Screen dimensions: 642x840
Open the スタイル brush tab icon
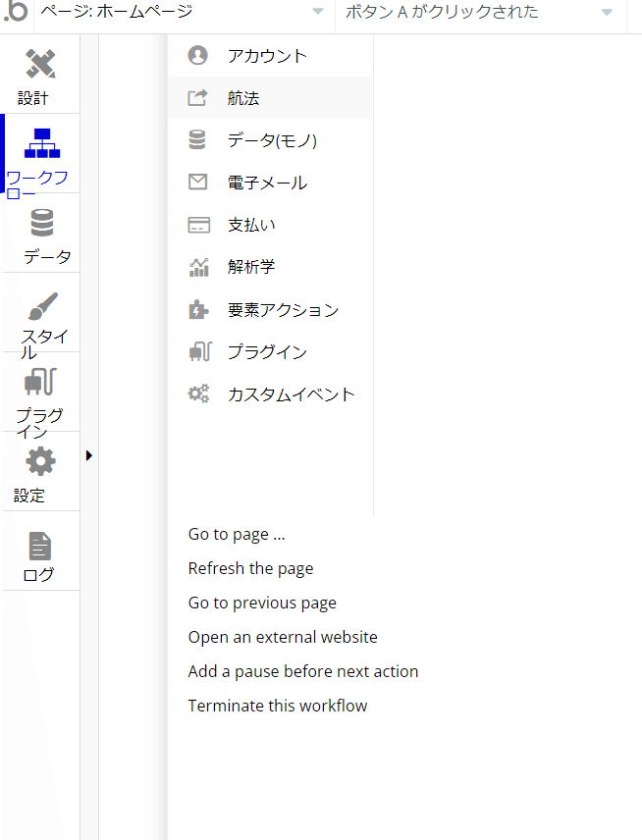coord(42,306)
